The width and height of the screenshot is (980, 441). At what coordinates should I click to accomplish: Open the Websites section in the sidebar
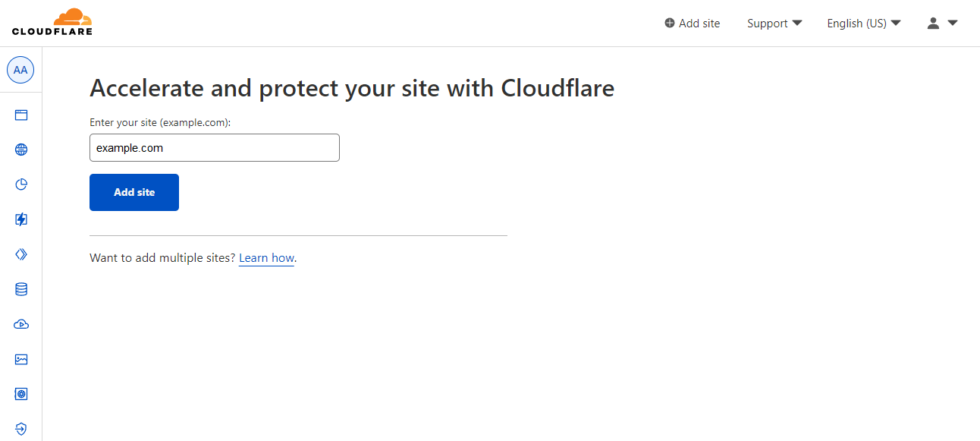(20, 115)
